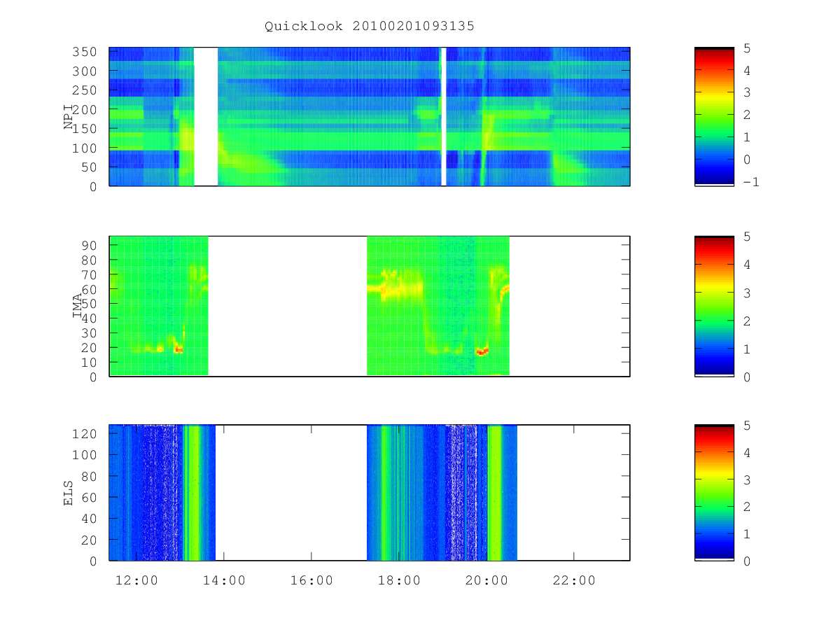Image resolution: width=840 pixels, height=630 pixels.
Task: Select the NPI y-axis label
Action: point(69,117)
